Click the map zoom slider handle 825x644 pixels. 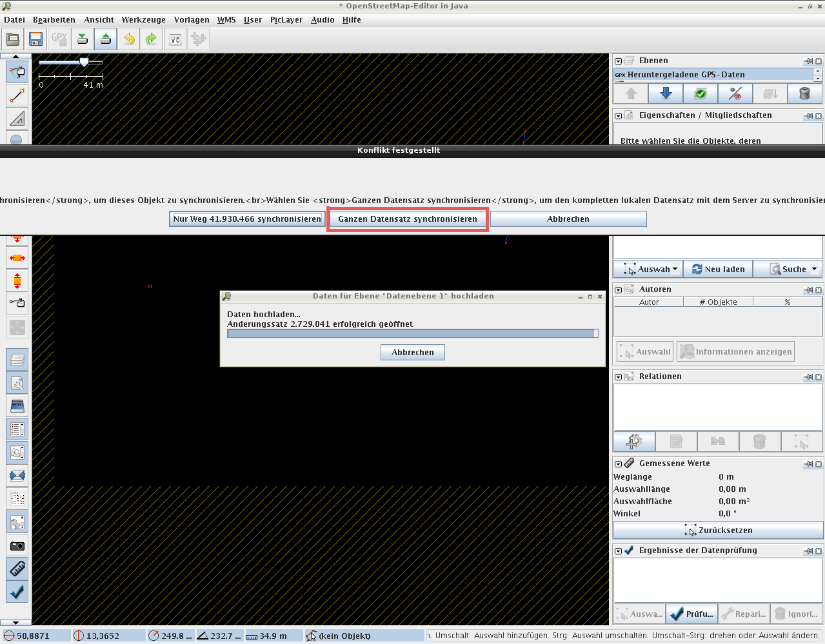[84, 62]
